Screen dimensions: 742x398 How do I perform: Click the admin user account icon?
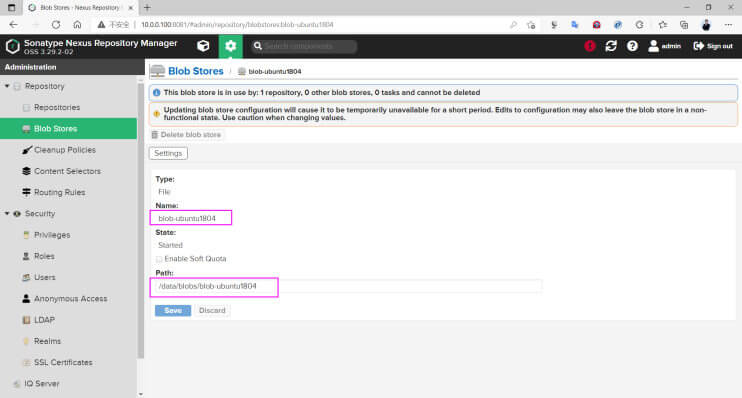click(664, 46)
